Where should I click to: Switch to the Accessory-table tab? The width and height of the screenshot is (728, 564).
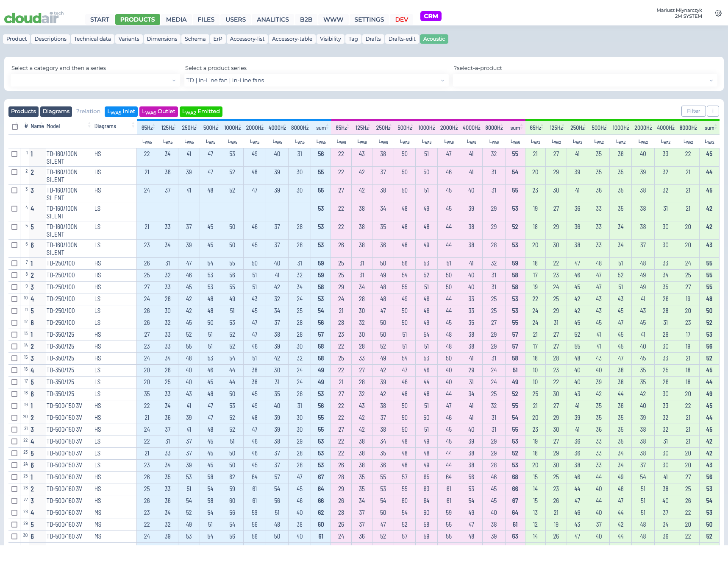click(292, 39)
